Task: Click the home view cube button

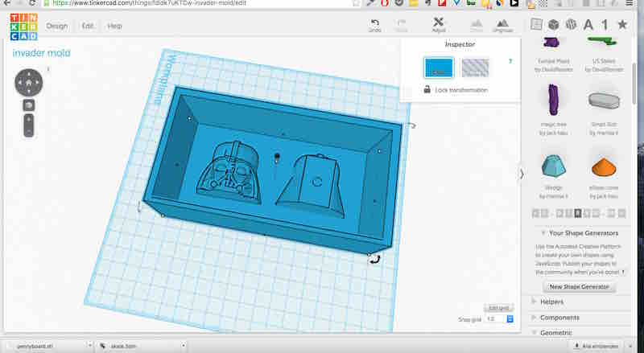Action: [29, 105]
